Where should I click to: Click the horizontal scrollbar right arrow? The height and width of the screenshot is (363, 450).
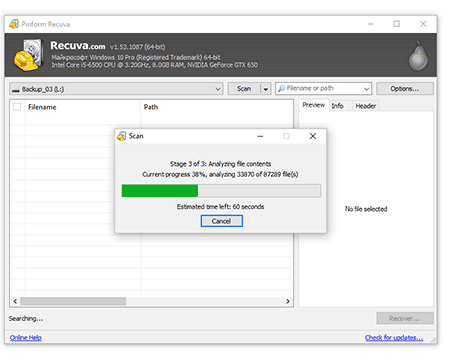click(x=288, y=301)
